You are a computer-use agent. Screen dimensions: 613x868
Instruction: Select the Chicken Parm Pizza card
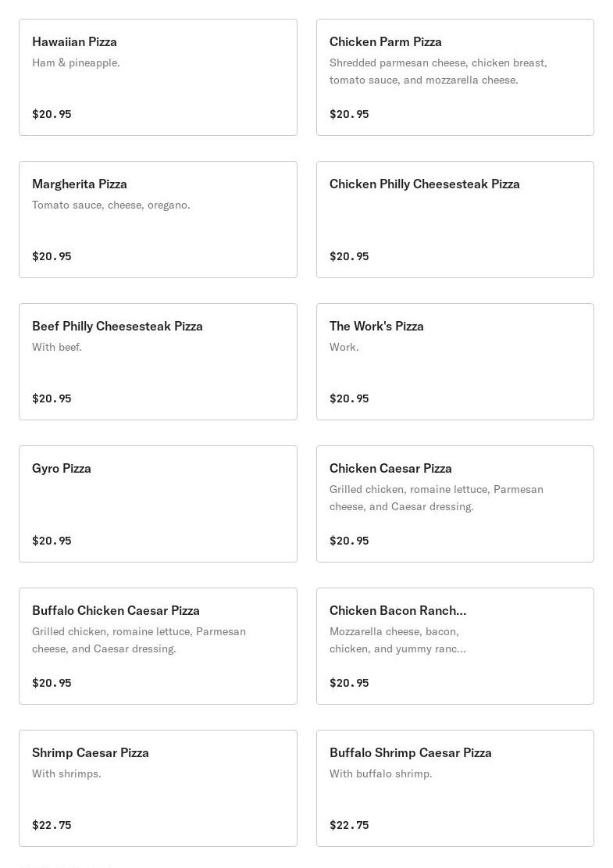click(x=454, y=77)
